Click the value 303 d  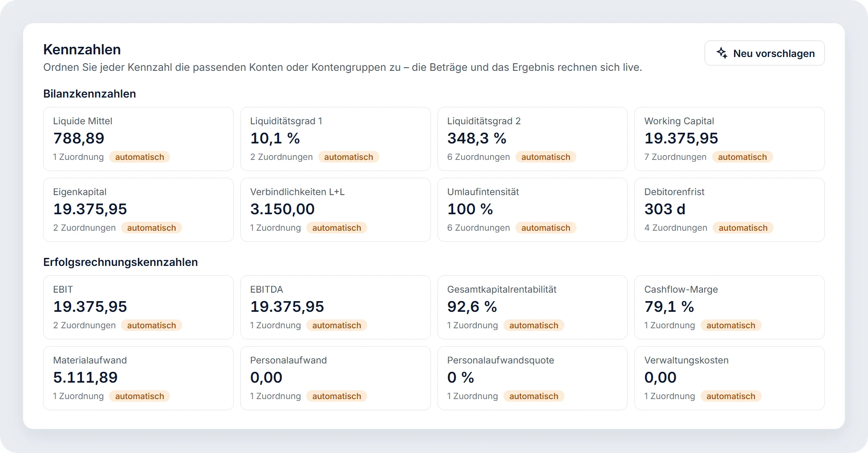point(665,209)
